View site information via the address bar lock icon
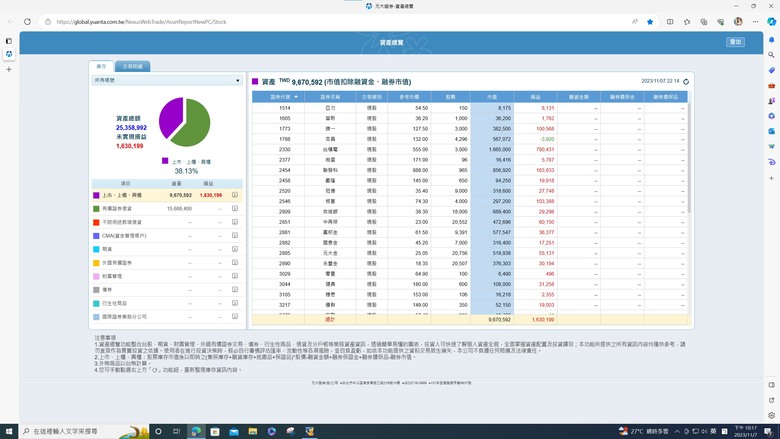 [48, 22]
